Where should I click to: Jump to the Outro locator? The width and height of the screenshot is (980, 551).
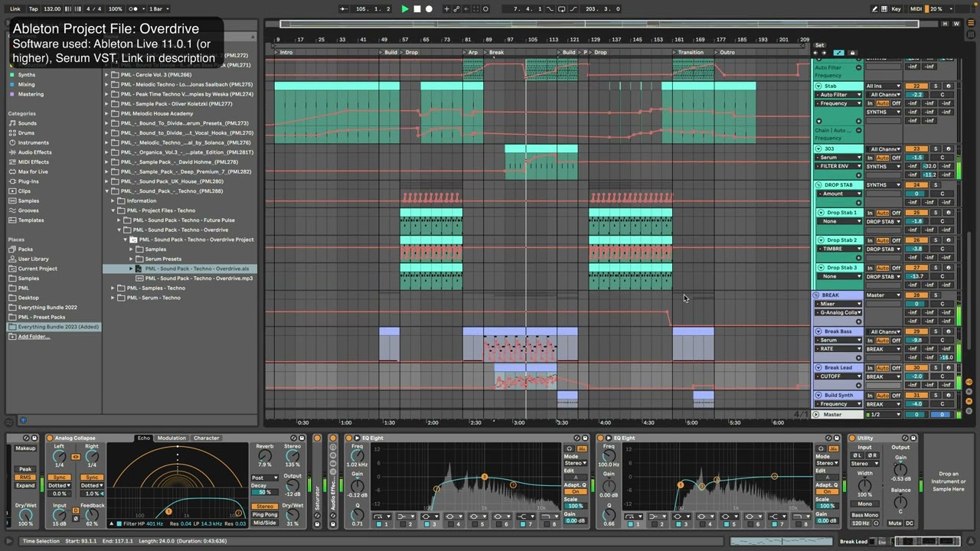724,52
